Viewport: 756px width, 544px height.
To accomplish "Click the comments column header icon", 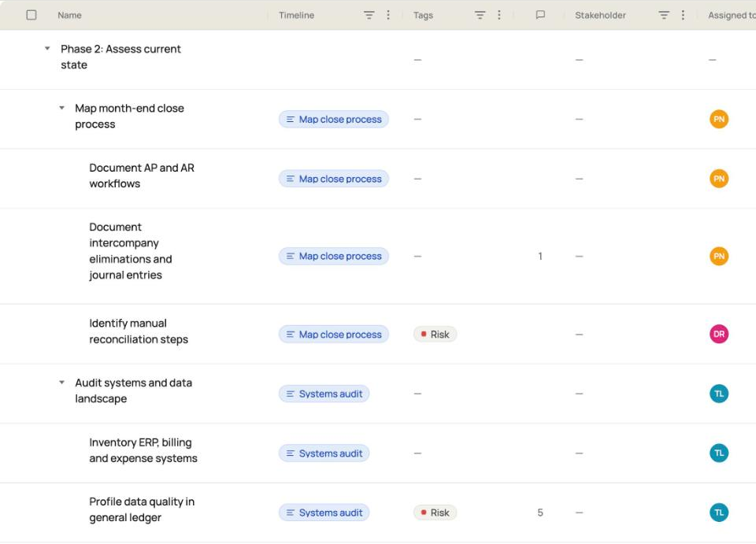I will [x=540, y=15].
